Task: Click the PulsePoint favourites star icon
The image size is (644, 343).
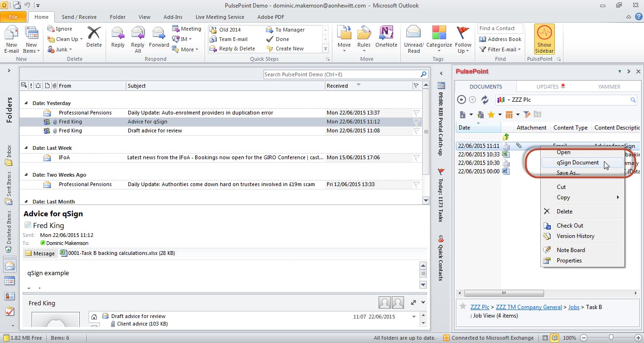Action: [x=491, y=114]
